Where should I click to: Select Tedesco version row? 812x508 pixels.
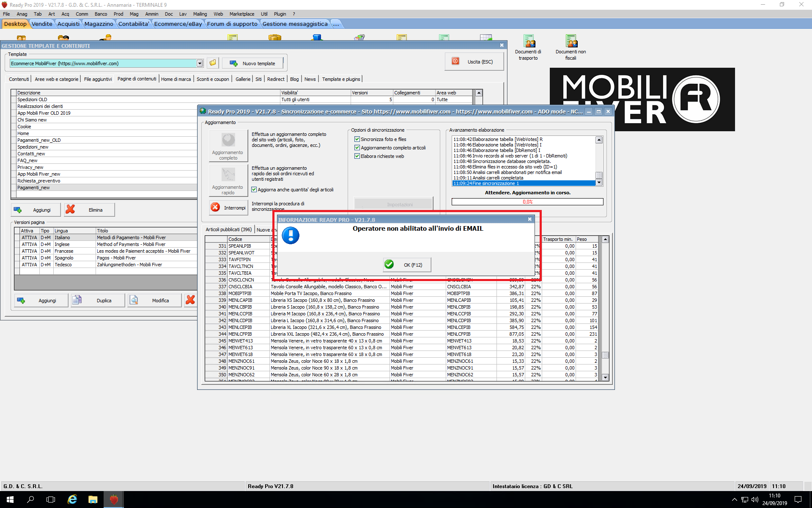(106, 265)
